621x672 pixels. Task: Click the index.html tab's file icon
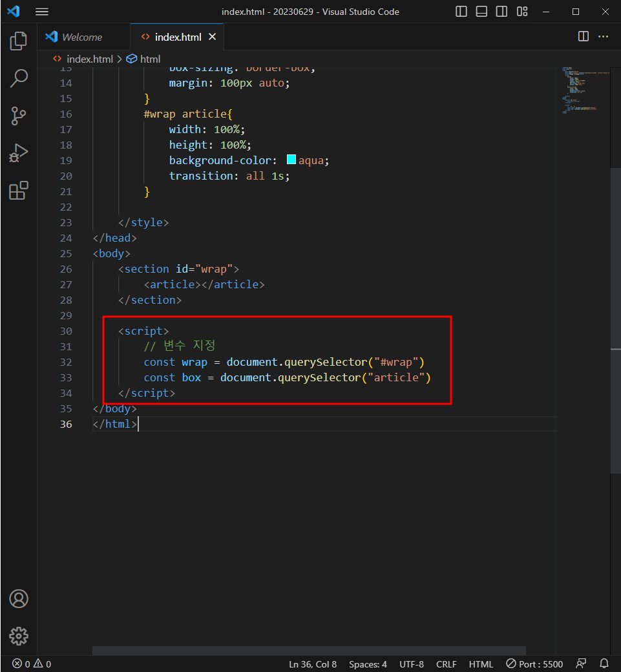[x=145, y=37]
